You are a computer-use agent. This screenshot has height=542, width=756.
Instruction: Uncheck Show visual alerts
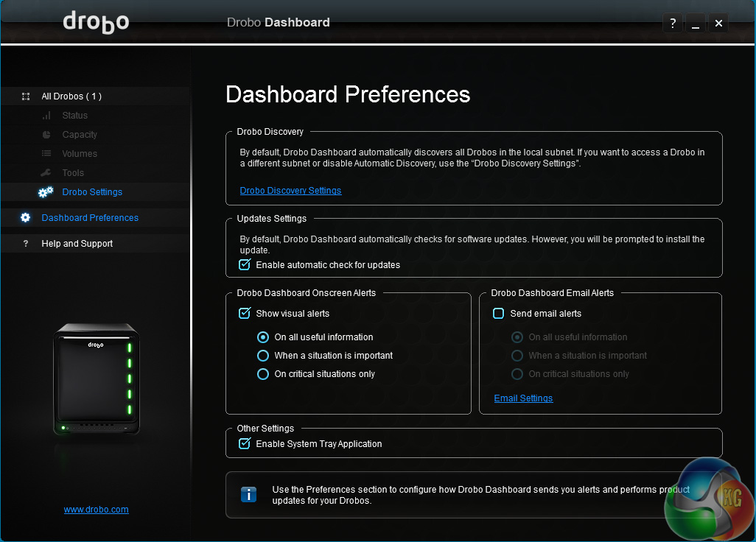245,313
